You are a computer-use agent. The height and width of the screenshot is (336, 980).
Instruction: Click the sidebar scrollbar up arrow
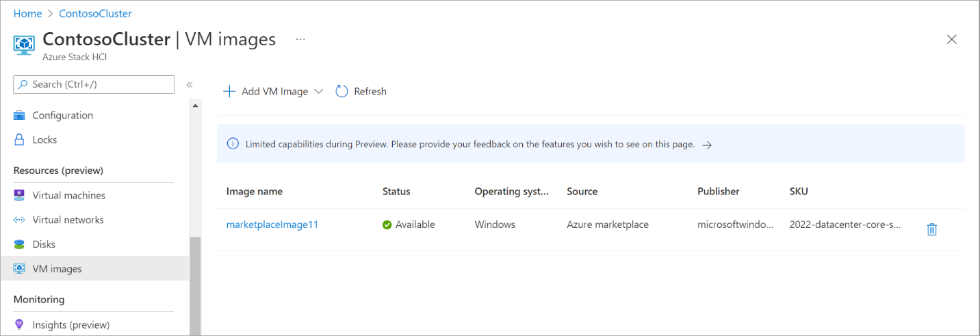click(196, 106)
